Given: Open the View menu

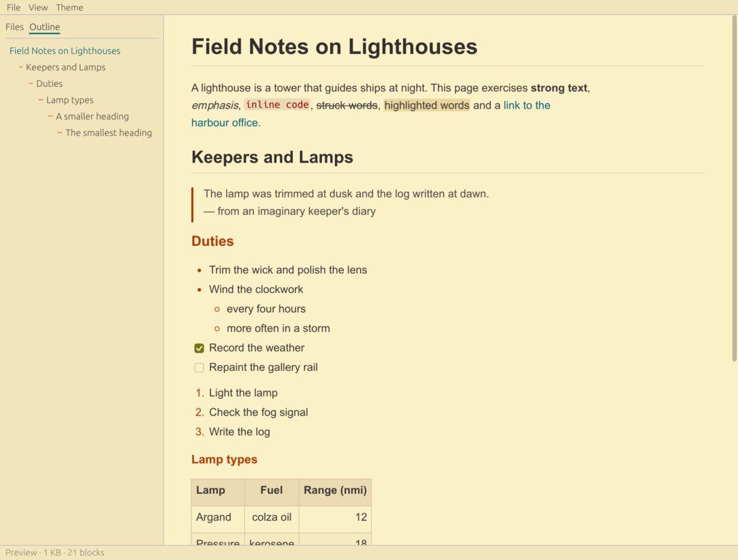Looking at the screenshot, I should coord(38,8).
